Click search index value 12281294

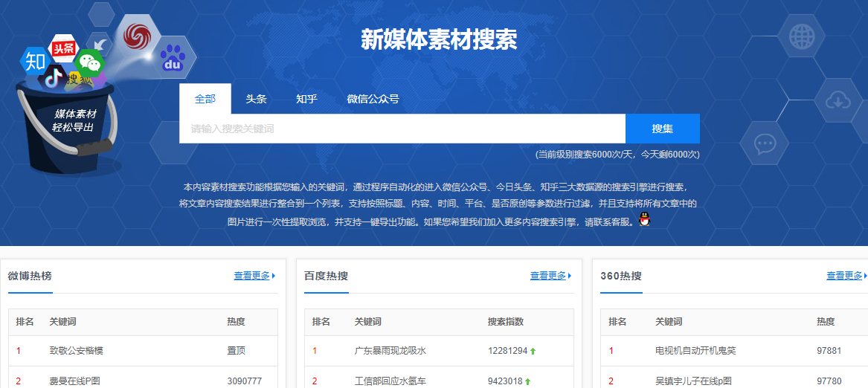pos(507,351)
